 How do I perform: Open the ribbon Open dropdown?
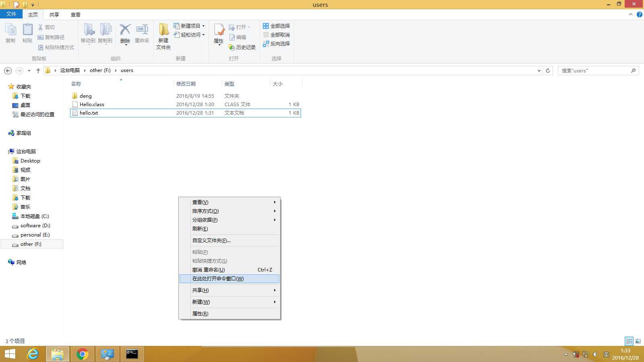click(240, 27)
